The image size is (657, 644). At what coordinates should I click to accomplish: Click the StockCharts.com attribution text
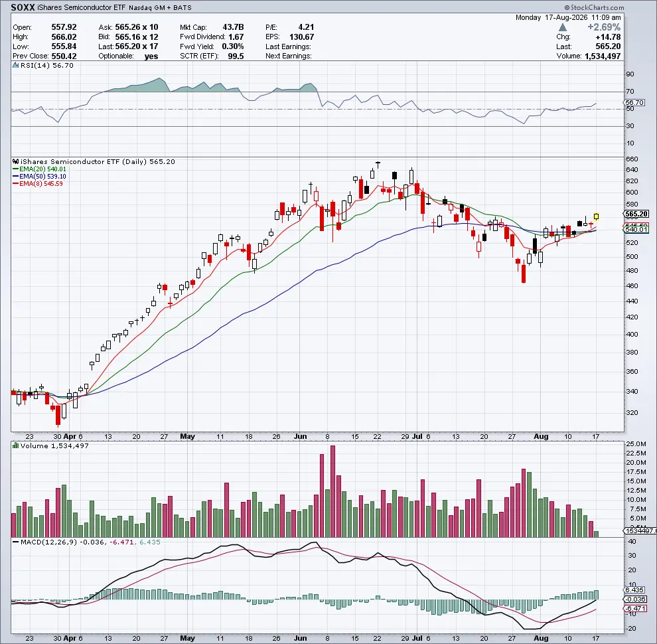594,7
